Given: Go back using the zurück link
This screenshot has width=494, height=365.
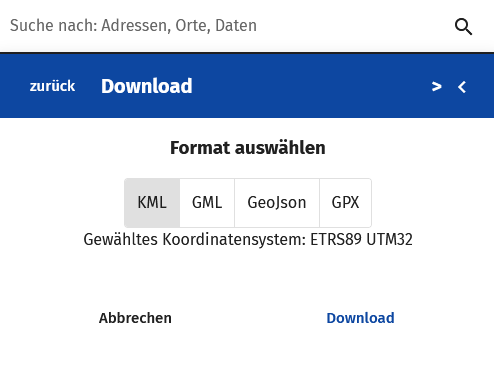Looking at the screenshot, I should (52, 86).
